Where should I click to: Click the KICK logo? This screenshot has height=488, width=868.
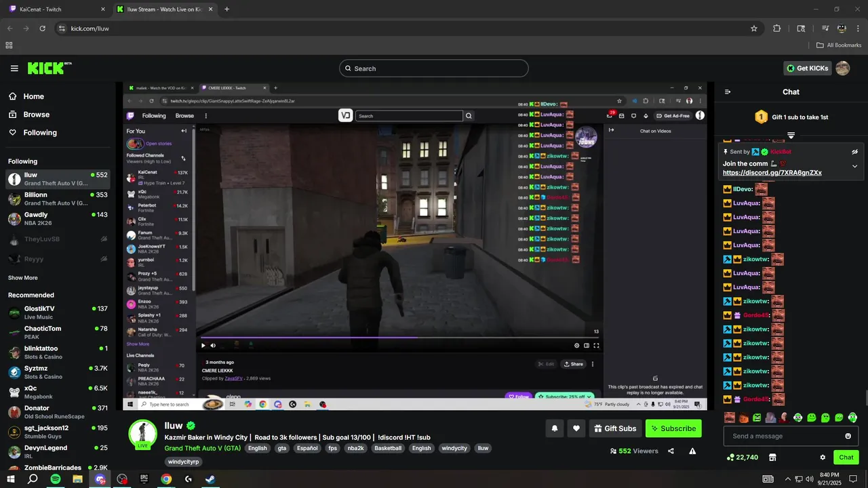point(49,68)
